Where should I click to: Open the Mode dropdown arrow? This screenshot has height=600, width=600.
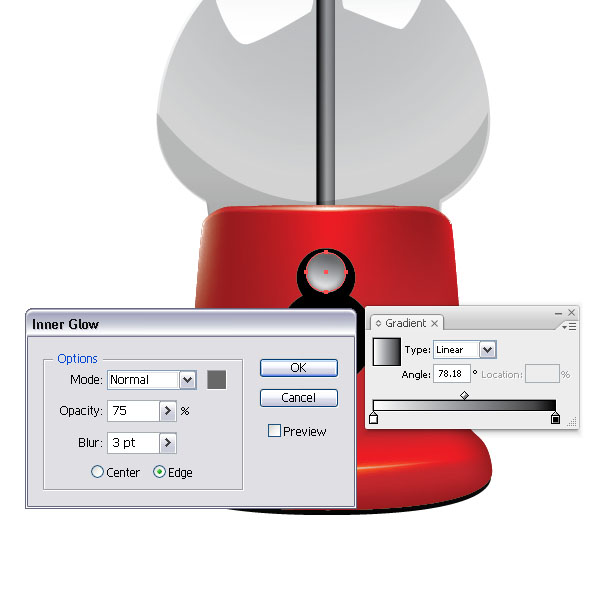point(188,380)
